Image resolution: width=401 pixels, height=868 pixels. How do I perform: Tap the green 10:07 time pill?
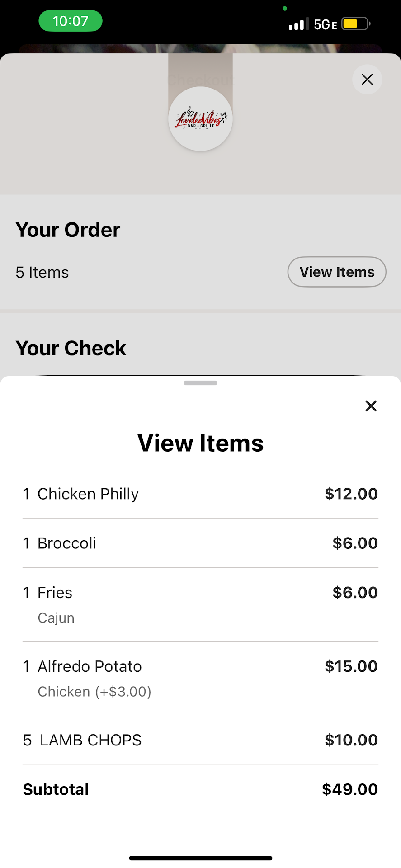pos(71,21)
